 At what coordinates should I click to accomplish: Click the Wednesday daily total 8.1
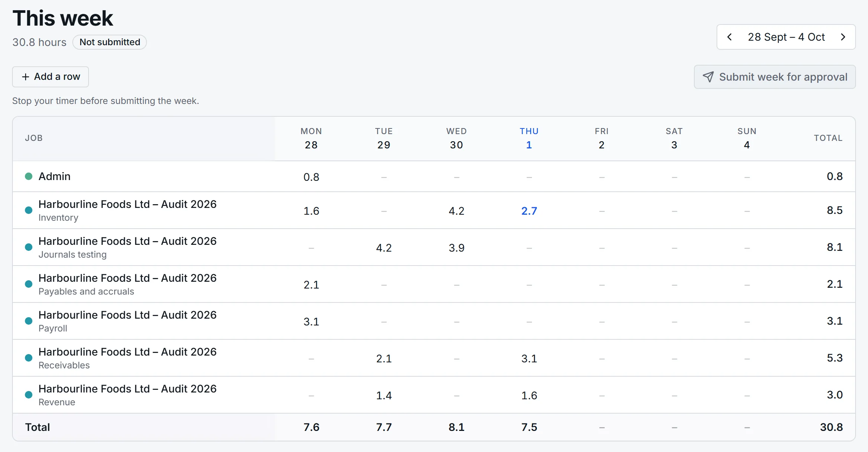click(457, 427)
